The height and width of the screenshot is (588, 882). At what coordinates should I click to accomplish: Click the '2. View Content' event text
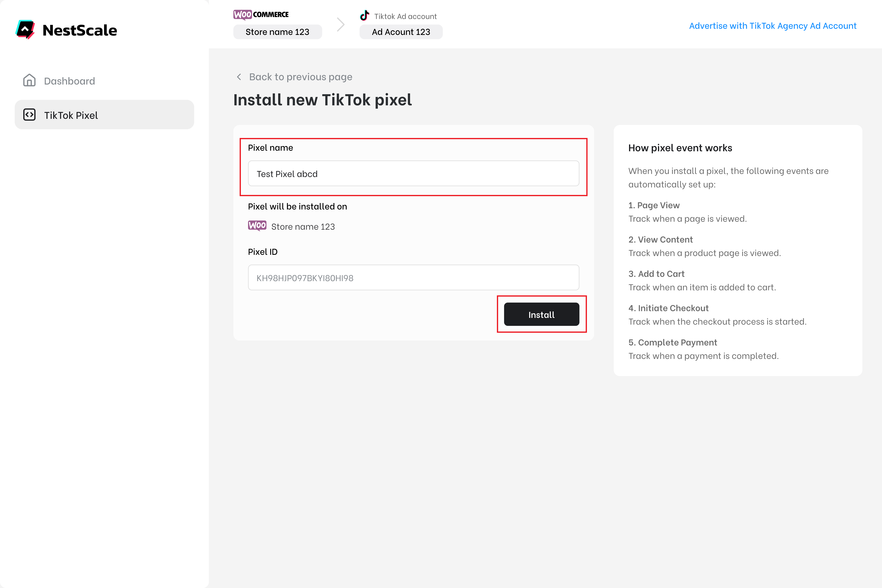pyautogui.click(x=661, y=240)
